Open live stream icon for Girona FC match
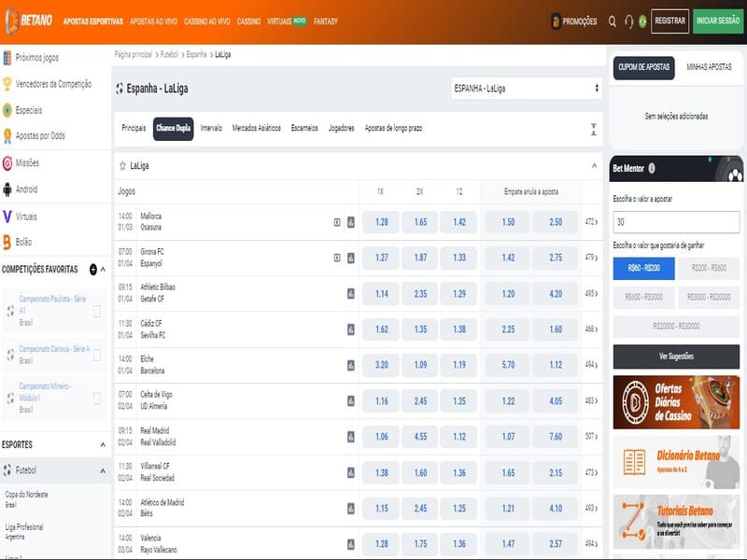The image size is (747, 560). pos(337,258)
